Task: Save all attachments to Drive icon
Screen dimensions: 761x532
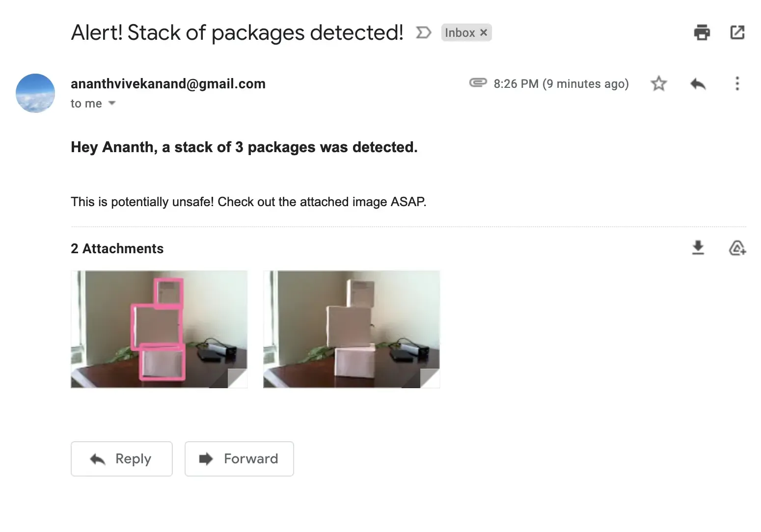Action: (x=737, y=248)
